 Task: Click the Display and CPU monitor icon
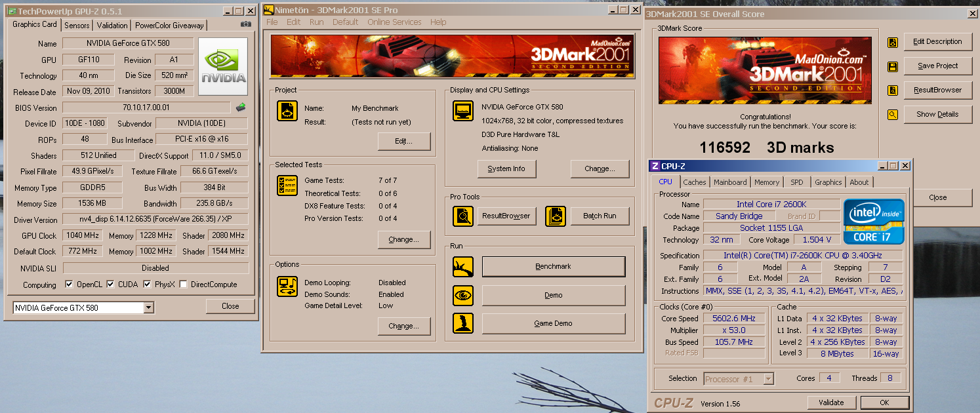[x=463, y=111]
